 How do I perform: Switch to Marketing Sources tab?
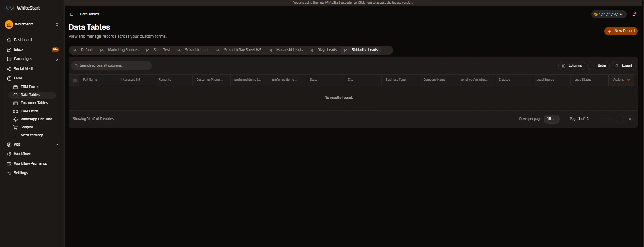point(120,50)
